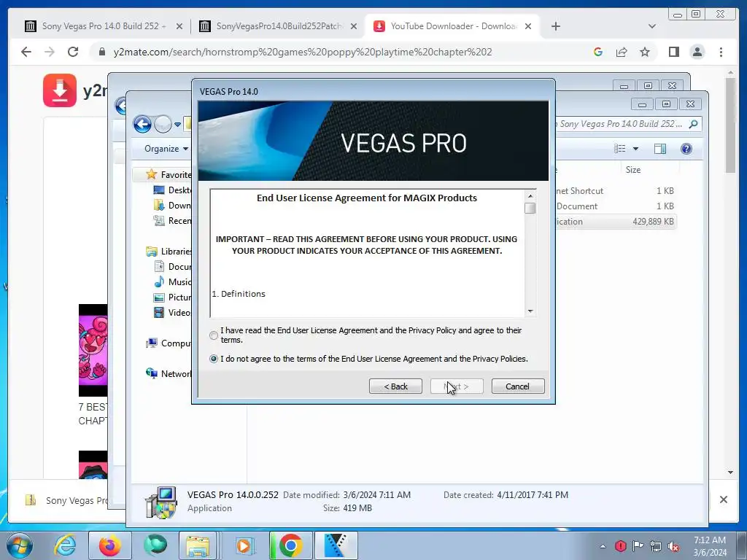
Task: Select Videos library
Action: (x=172, y=312)
